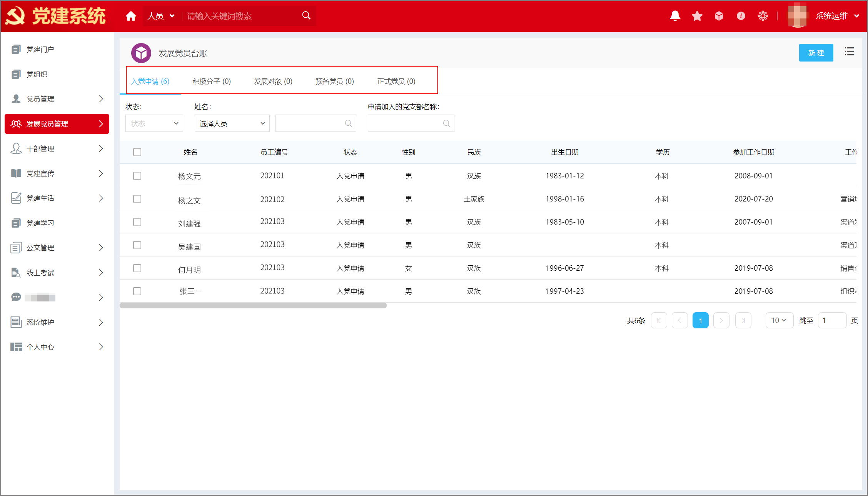The width and height of the screenshot is (868, 496).
Task: Check the row for 吴建国
Action: tap(137, 245)
